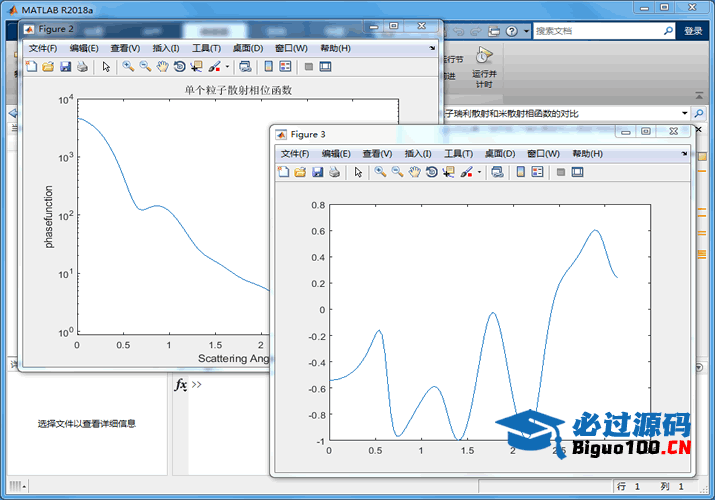This screenshot has height=500, width=715.
Task: Click Save icon in Figure 2 toolbar
Action: click(65, 67)
